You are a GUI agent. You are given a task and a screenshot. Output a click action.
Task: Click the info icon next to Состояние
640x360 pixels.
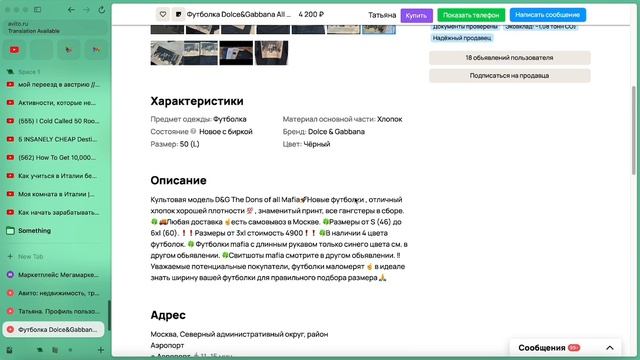(193, 131)
